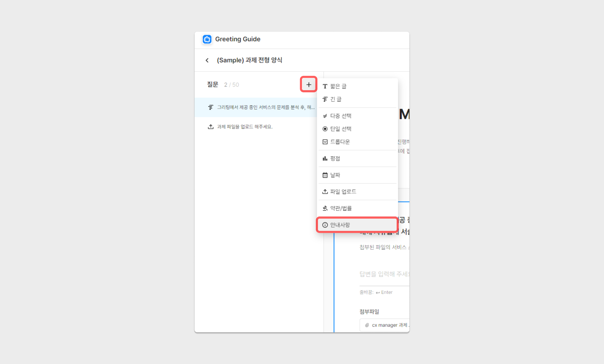This screenshot has height=364, width=604.
Task: Go back using the left chevron arrow
Action: point(207,60)
